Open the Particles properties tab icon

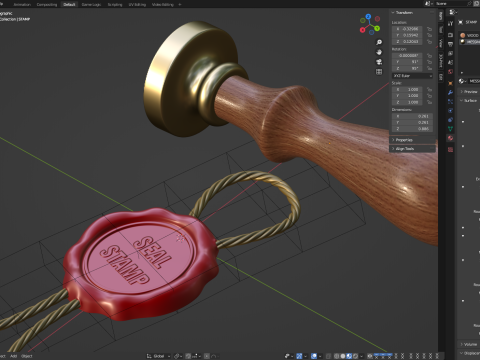coord(450,101)
